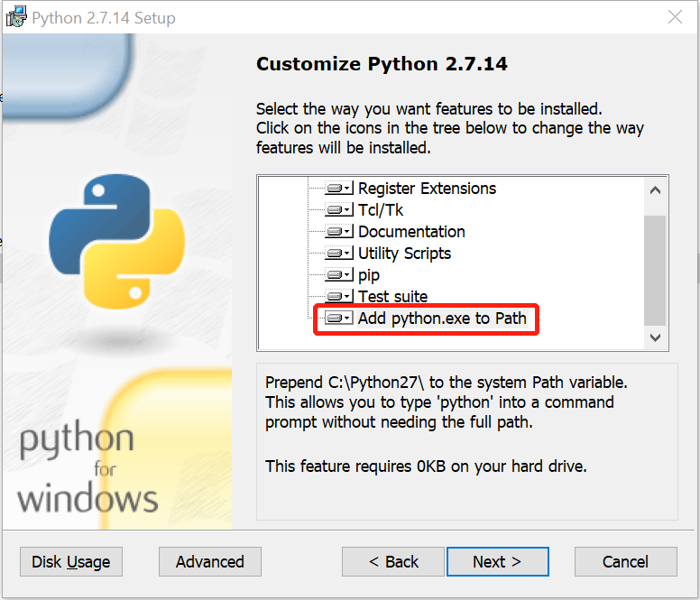
Task: Open Tcl/Tk feature drive icon
Action: point(339,210)
